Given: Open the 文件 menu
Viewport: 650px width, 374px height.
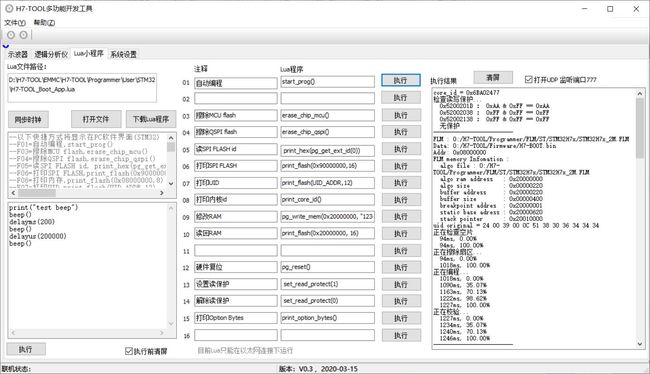Looking at the screenshot, I should (x=15, y=23).
